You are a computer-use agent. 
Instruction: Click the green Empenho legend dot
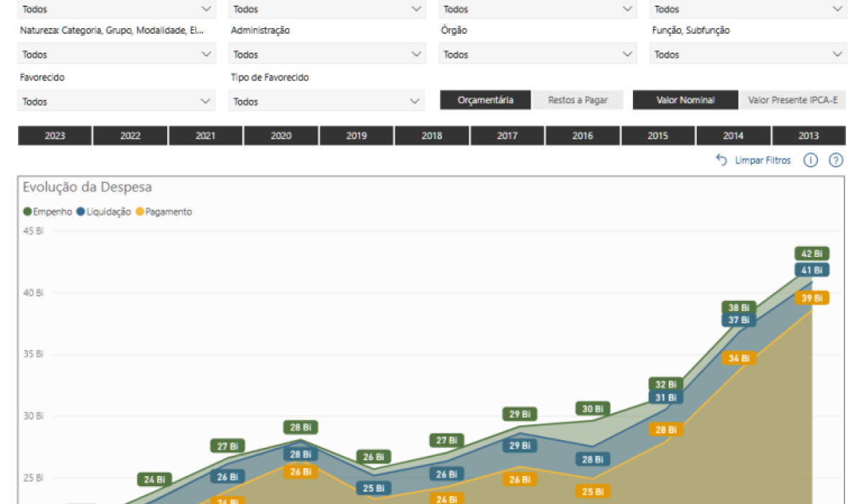coord(28,212)
